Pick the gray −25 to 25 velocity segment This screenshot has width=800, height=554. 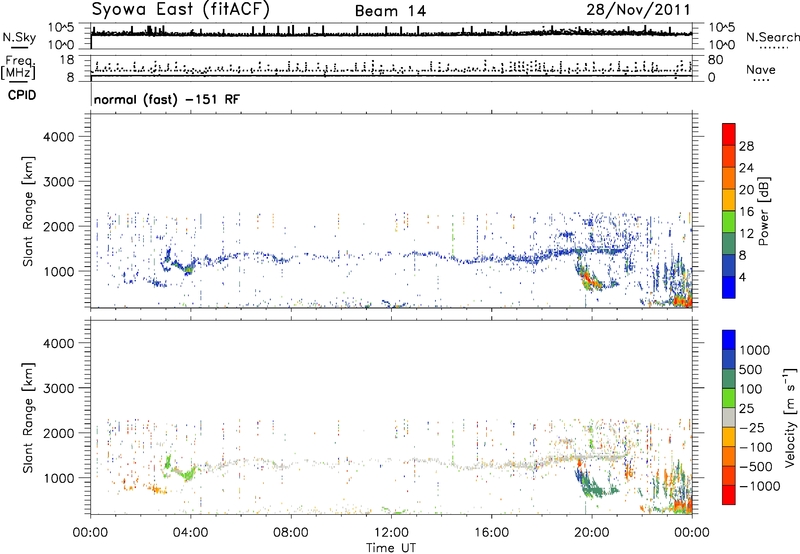click(729, 417)
